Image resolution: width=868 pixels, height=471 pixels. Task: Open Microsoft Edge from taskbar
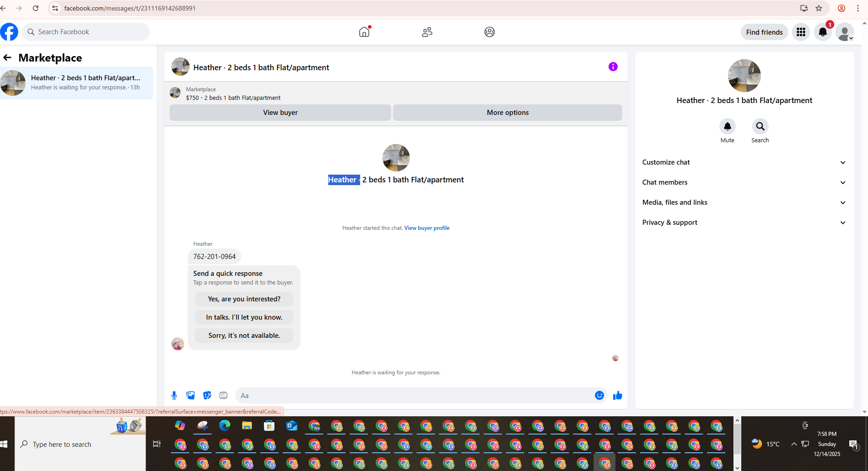click(225, 426)
